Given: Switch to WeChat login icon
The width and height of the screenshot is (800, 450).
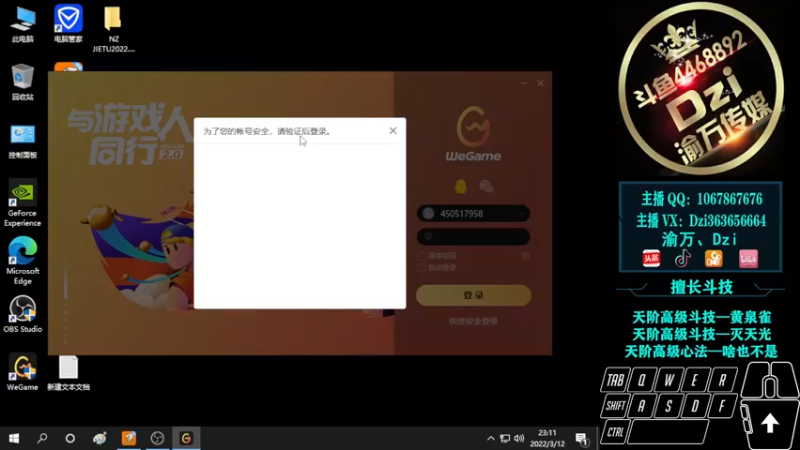Looking at the screenshot, I should [x=486, y=186].
